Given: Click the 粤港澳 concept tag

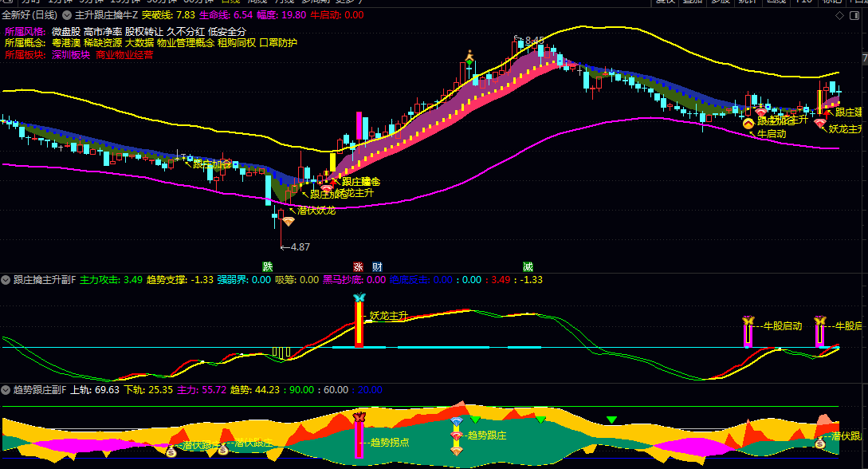Looking at the screenshot, I should click(66, 43).
